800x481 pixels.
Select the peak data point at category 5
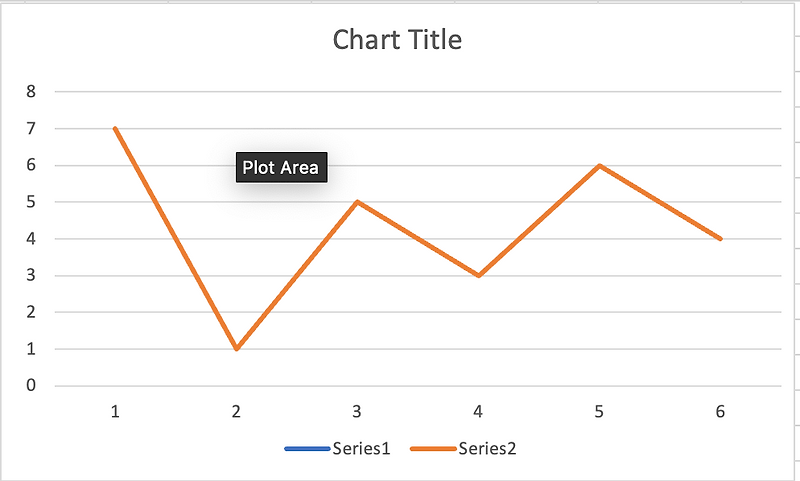[x=599, y=165]
